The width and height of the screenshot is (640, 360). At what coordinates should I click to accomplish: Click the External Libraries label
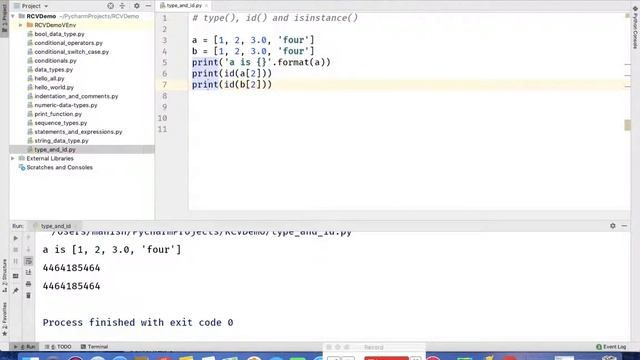coord(50,158)
